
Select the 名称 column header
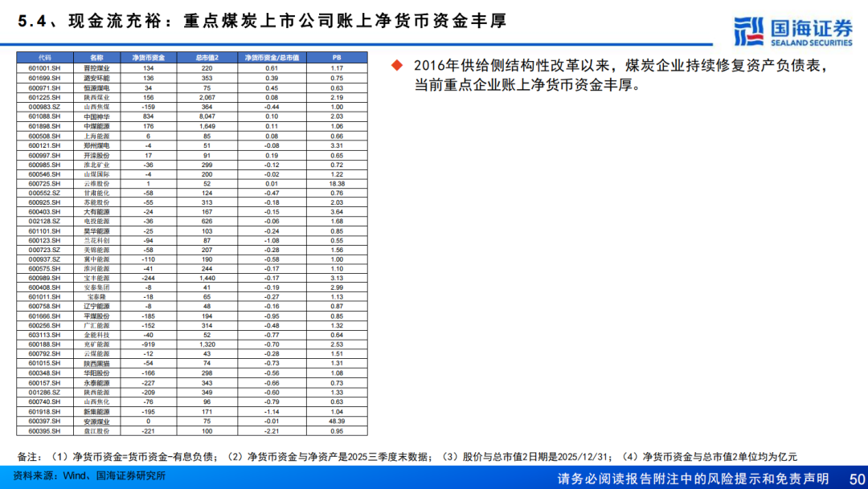pyautogui.click(x=96, y=58)
